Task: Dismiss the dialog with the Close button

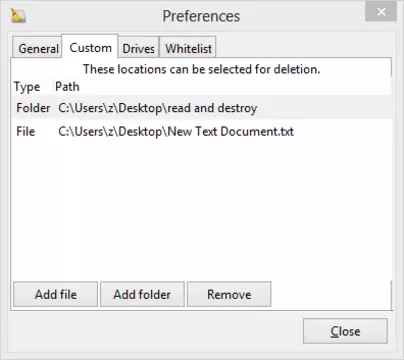Action: pyautogui.click(x=345, y=331)
